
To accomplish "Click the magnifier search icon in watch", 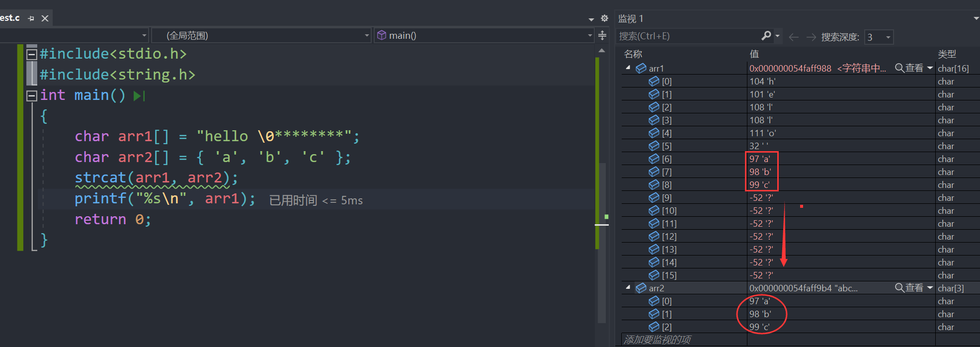I will click(x=766, y=36).
